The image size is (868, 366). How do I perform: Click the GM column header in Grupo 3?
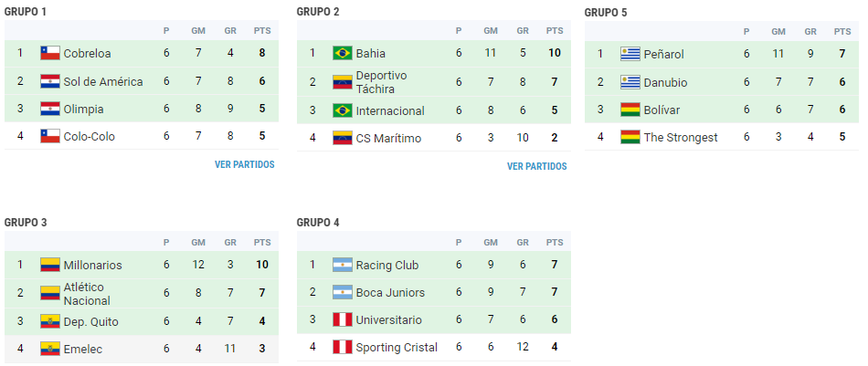coord(198,242)
